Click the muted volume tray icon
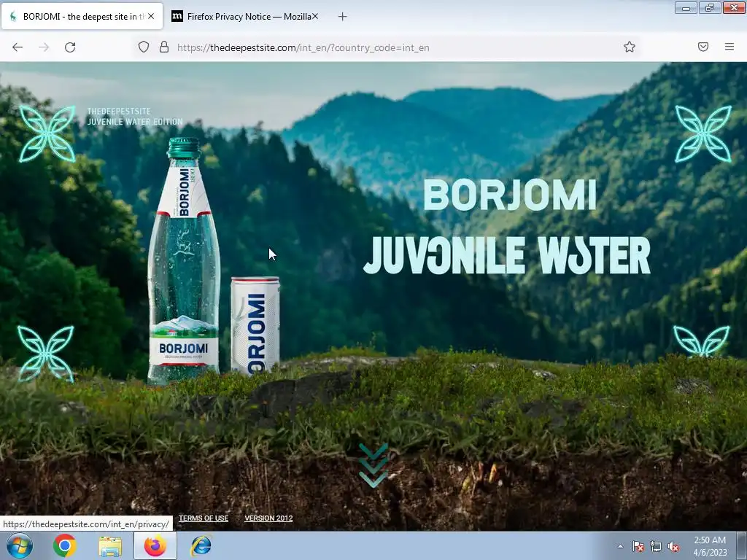This screenshot has height=560, width=747. click(x=673, y=546)
